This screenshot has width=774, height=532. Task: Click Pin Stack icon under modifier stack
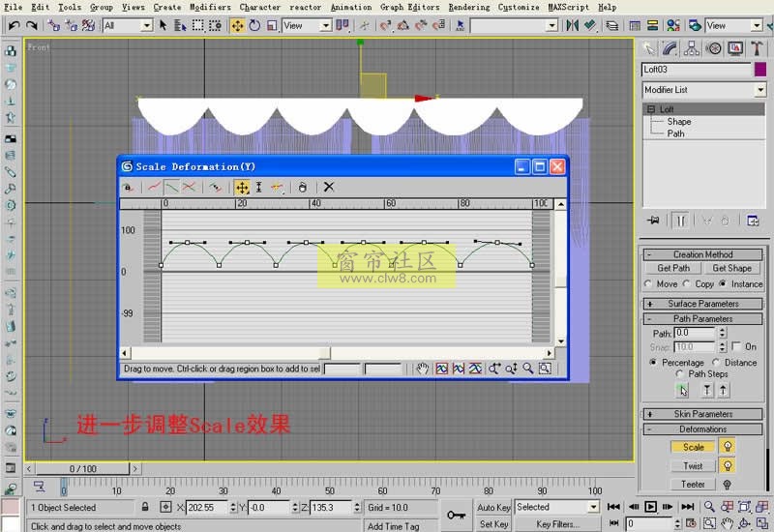pyautogui.click(x=653, y=221)
